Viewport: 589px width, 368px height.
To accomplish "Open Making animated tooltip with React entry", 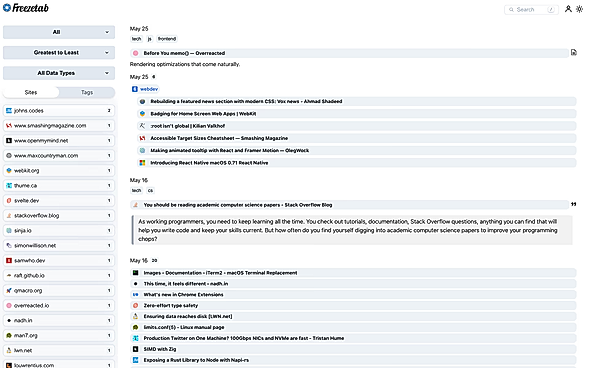I will (356, 151).
